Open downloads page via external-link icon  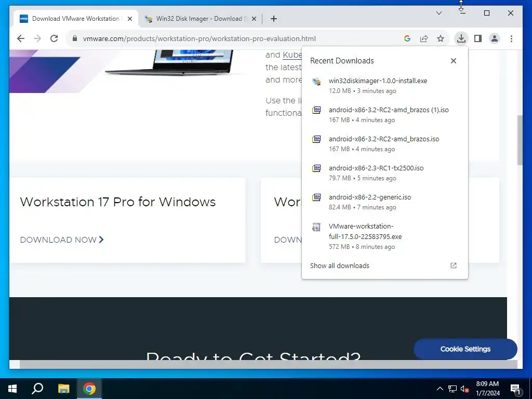coord(453,265)
